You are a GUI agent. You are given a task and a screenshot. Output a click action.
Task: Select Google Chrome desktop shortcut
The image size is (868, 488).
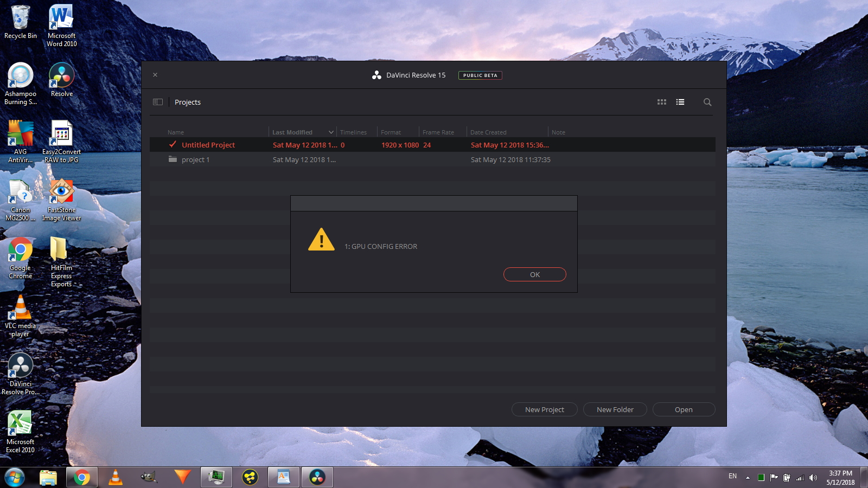[x=21, y=258]
